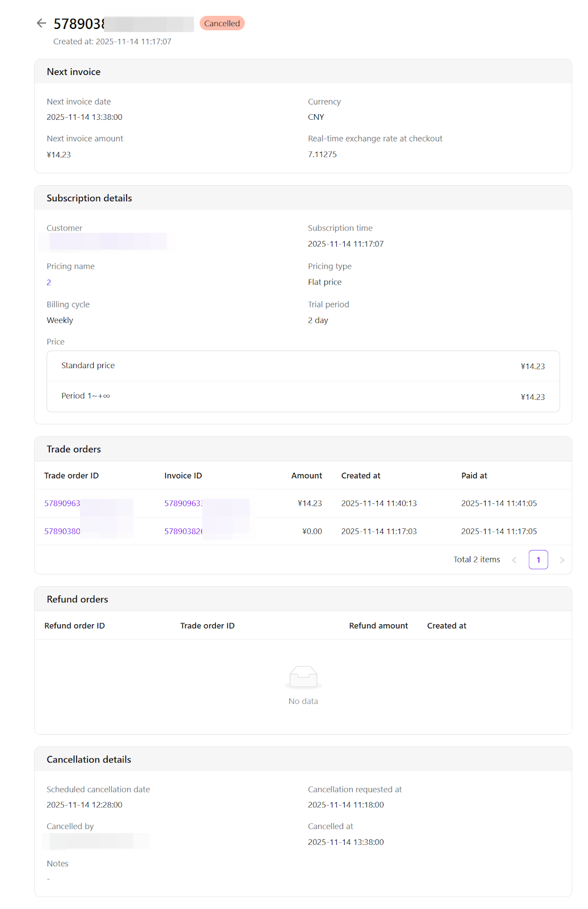Click the Refund order ID column header
588x909 pixels.
coord(74,626)
